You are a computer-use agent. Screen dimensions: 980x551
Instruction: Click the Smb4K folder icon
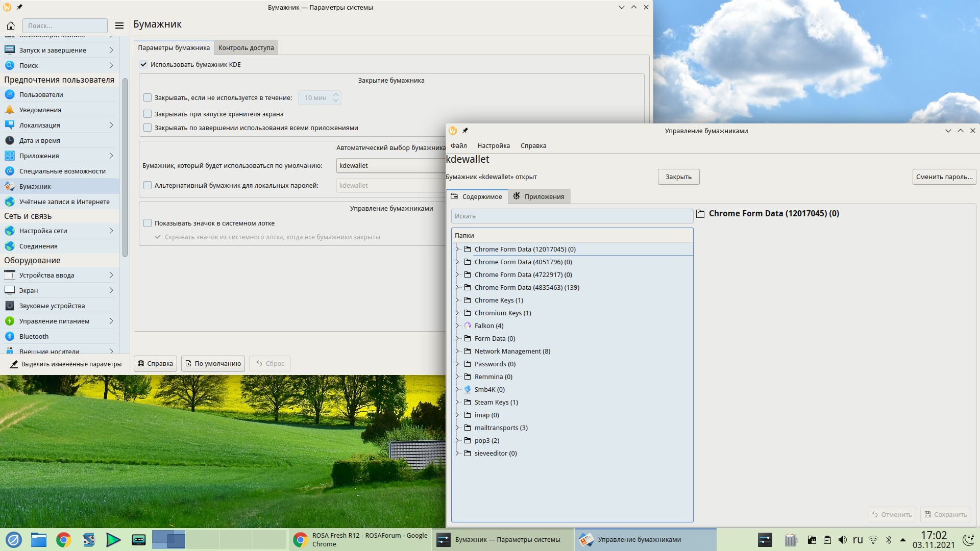467,389
